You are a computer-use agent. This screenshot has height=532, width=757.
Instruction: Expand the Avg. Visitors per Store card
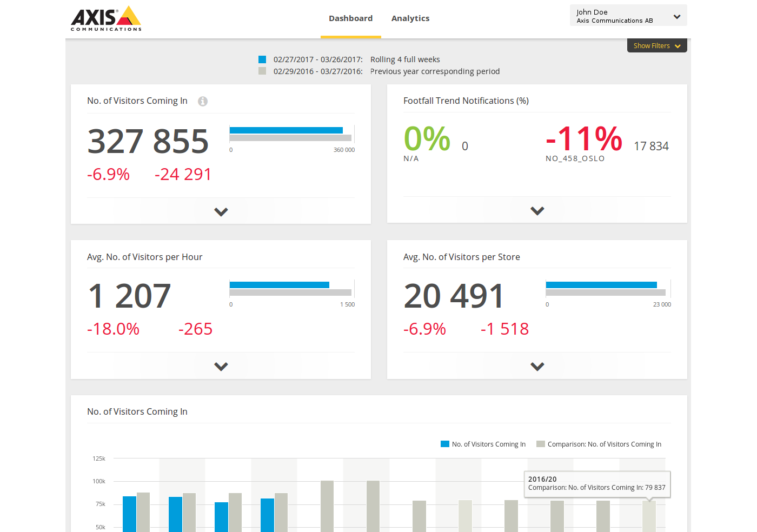(x=537, y=367)
